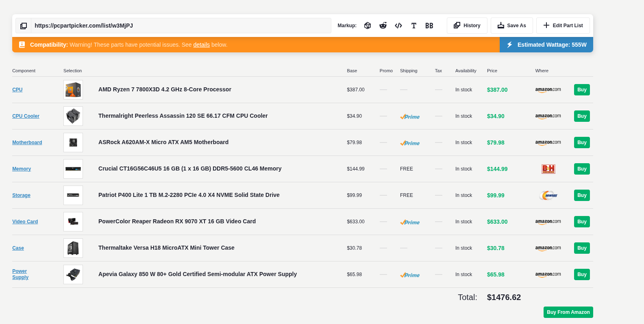Open the Ryzen 7 7800X3D product thumbnail
Image resolution: width=644 pixels, height=324 pixels.
73,90
